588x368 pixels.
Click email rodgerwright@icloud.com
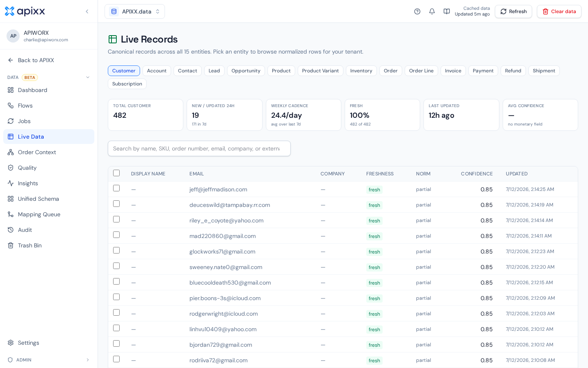pos(223,314)
